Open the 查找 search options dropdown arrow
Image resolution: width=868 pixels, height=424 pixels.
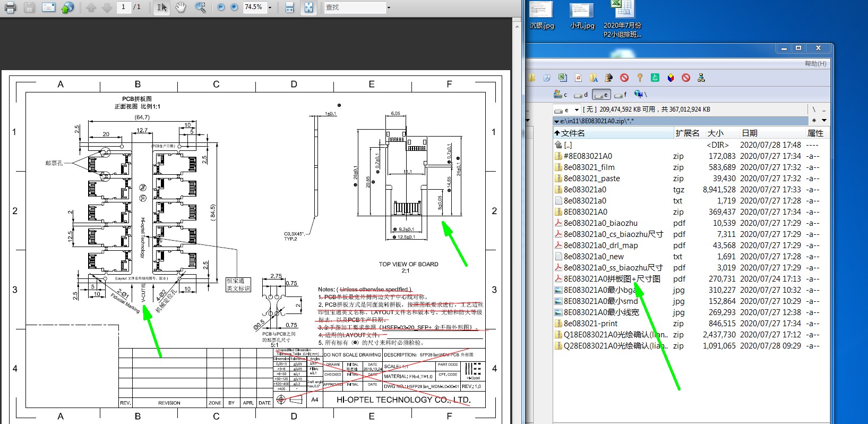click(389, 7)
